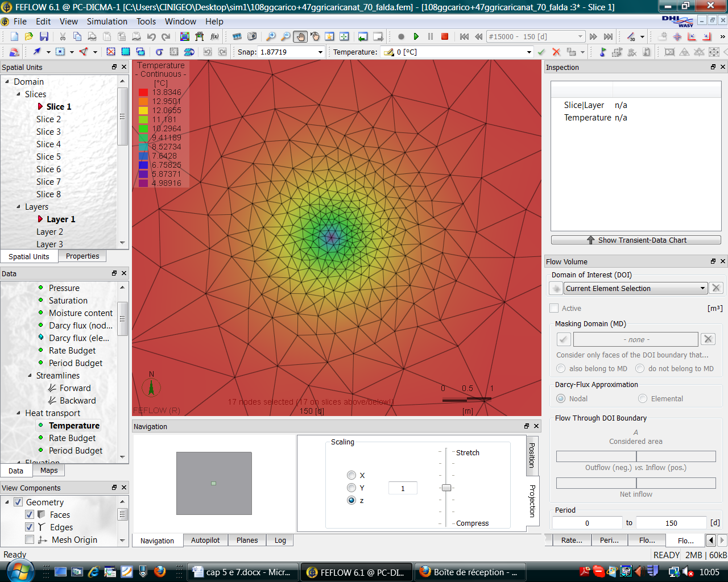Click the movie export film icon

(x=237, y=36)
